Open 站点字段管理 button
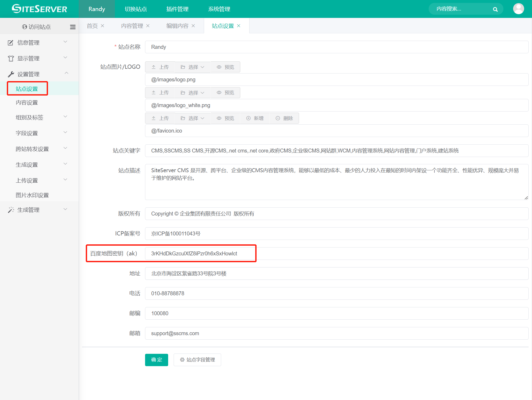 point(197,360)
